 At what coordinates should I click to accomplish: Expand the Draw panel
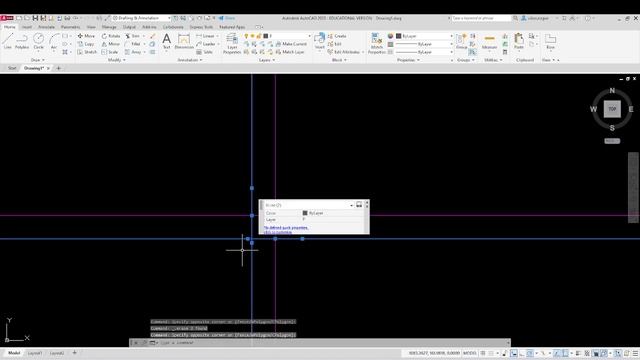pos(38,60)
